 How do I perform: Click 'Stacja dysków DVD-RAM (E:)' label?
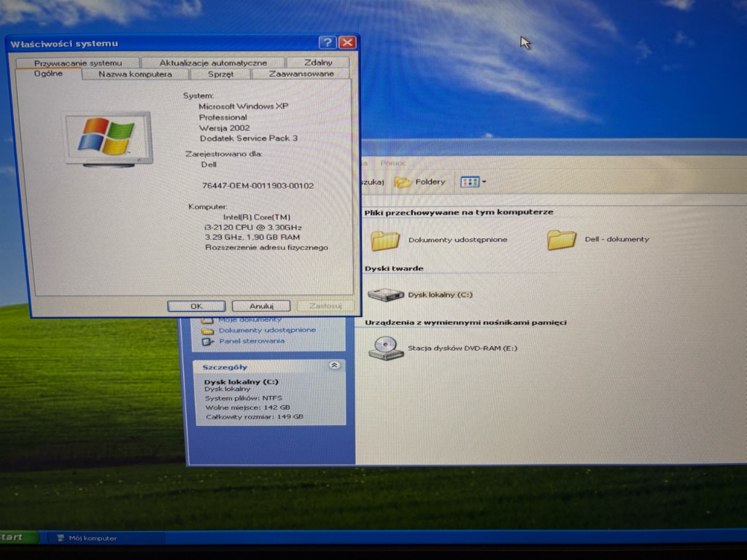click(x=462, y=348)
